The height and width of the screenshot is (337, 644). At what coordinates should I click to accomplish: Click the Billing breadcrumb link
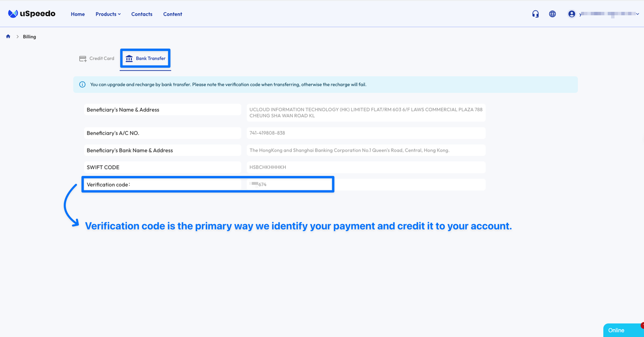point(29,36)
